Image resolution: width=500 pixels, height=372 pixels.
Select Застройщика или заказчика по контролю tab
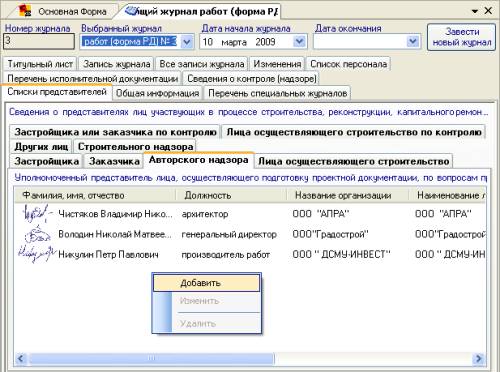(115, 132)
